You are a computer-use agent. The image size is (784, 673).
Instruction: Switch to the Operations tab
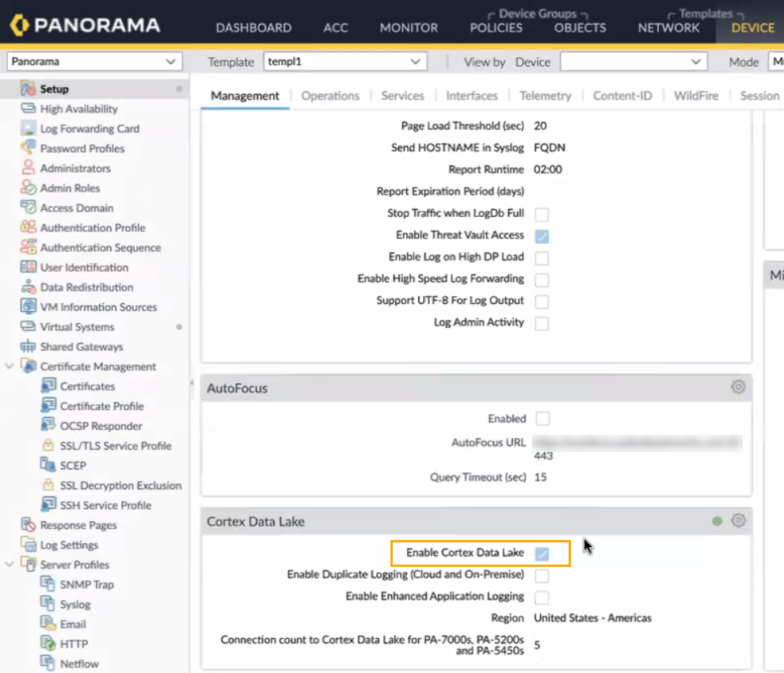(330, 96)
